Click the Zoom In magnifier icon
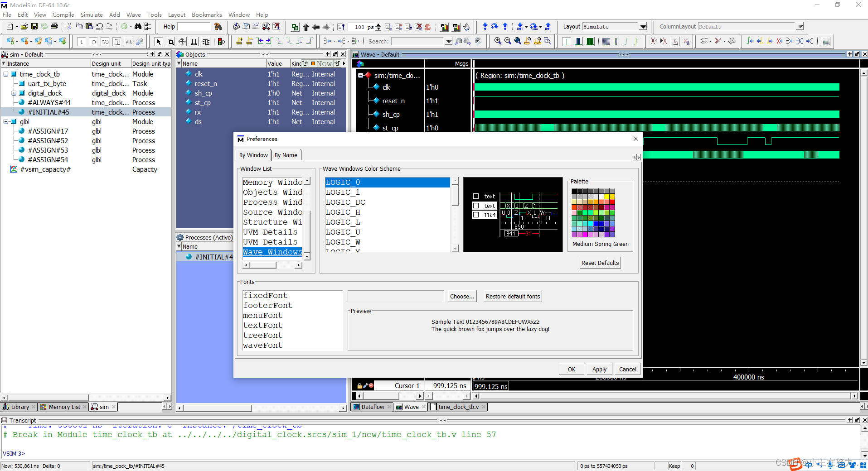868x471 pixels. [x=497, y=41]
